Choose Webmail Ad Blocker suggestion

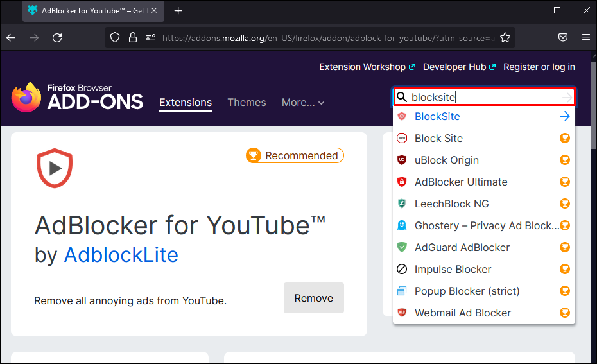(484, 313)
